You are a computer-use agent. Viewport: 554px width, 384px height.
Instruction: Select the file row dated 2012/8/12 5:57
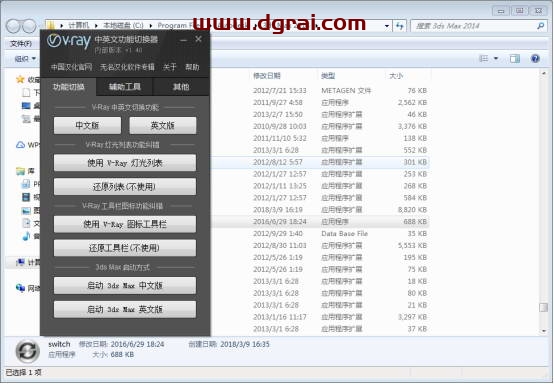pos(319,162)
